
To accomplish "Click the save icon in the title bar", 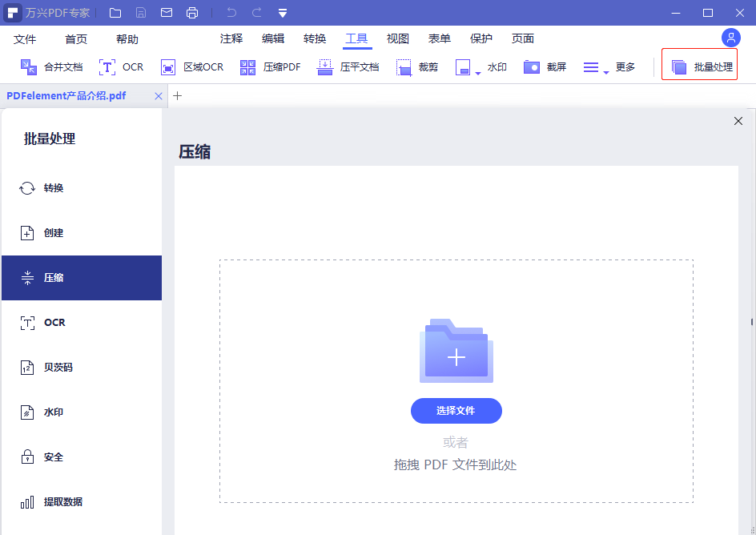I will pos(141,12).
